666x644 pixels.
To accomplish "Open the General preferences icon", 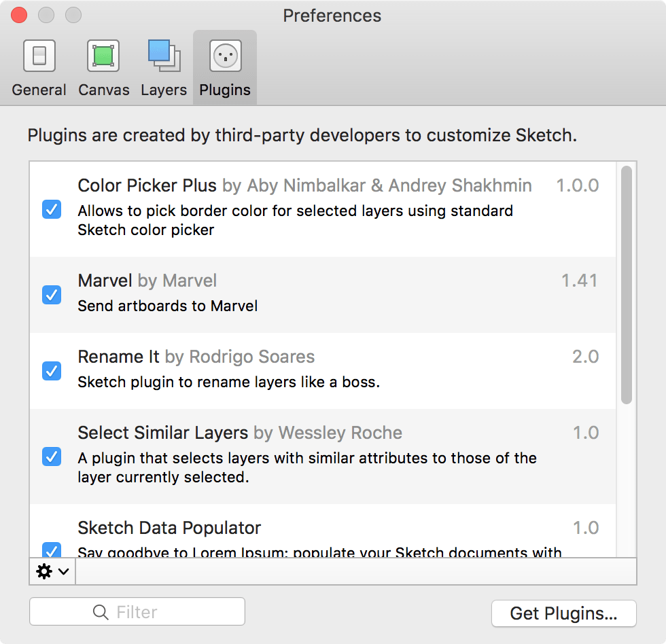I will (x=39, y=56).
